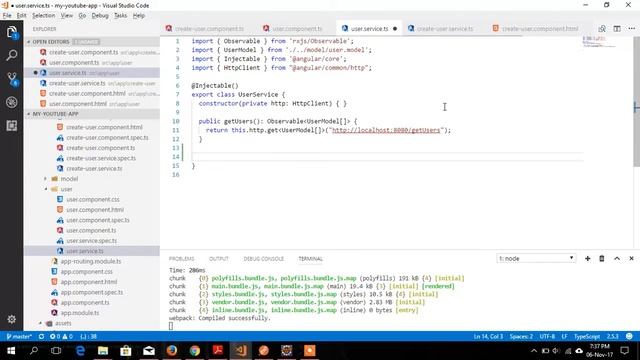Click the open changes icon in editor toolbar

(x=602, y=29)
